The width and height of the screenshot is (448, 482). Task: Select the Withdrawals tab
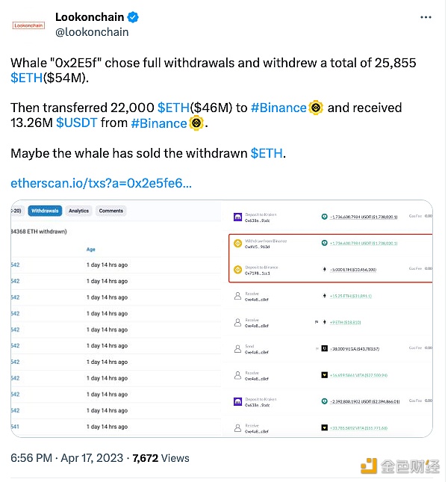tap(45, 211)
